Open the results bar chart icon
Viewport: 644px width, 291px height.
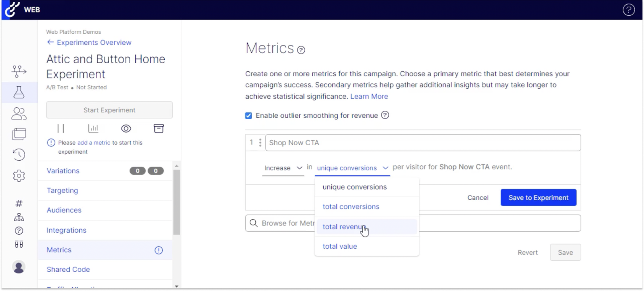(93, 128)
